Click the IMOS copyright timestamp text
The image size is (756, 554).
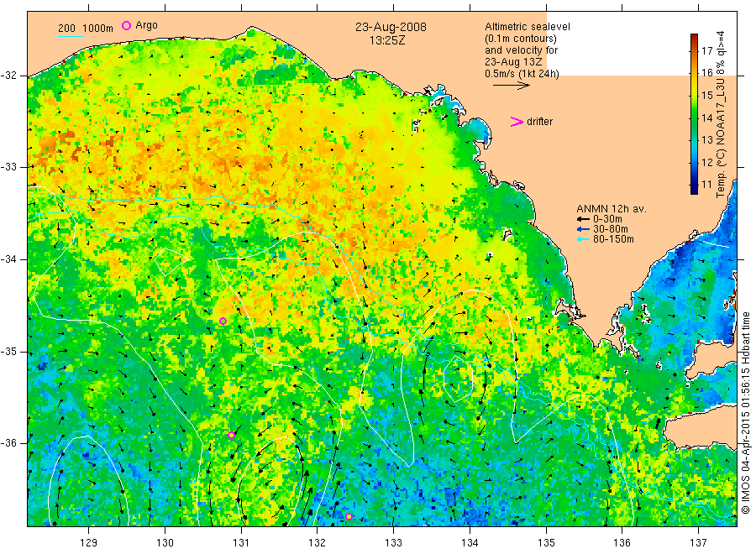[x=745, y=413]
